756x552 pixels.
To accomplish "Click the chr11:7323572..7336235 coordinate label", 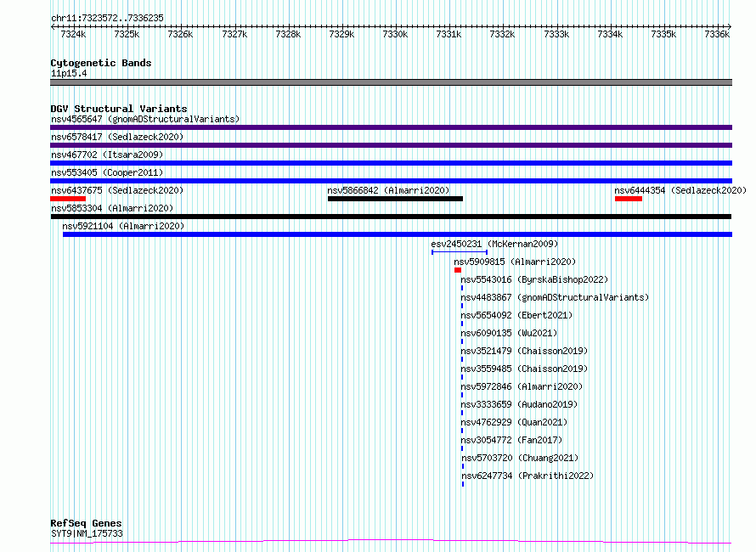I will click(x=107, y=19).
